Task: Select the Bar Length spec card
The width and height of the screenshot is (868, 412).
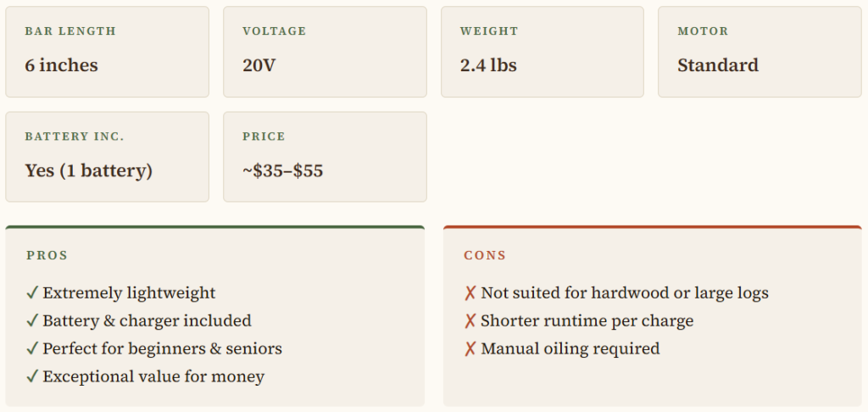Action: pos(107,52)
